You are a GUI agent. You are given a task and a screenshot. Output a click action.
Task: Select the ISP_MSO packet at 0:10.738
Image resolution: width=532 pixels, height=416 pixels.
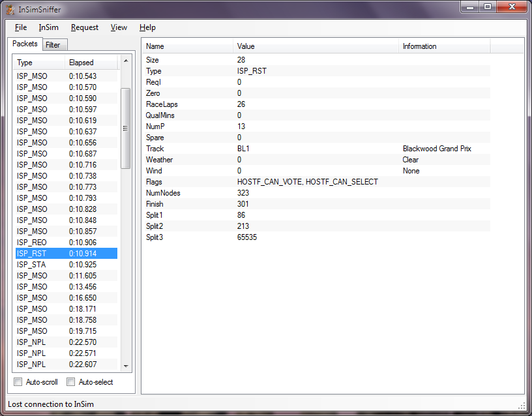(x=66, y=176)
